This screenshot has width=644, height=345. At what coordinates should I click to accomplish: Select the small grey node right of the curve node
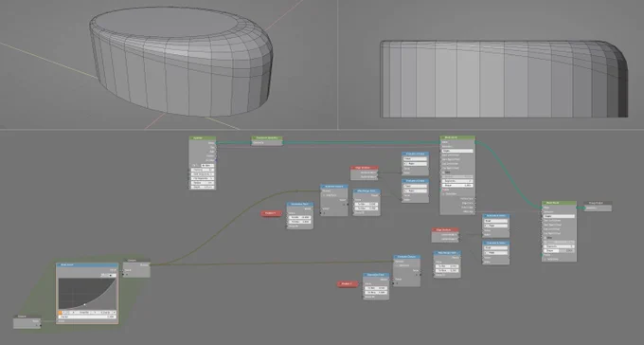tap(136, 268)
